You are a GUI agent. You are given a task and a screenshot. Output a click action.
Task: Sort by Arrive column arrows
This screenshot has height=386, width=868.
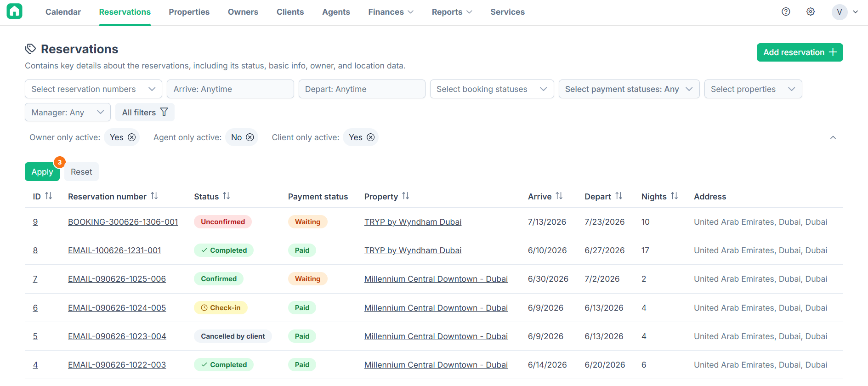click(559, 196)
